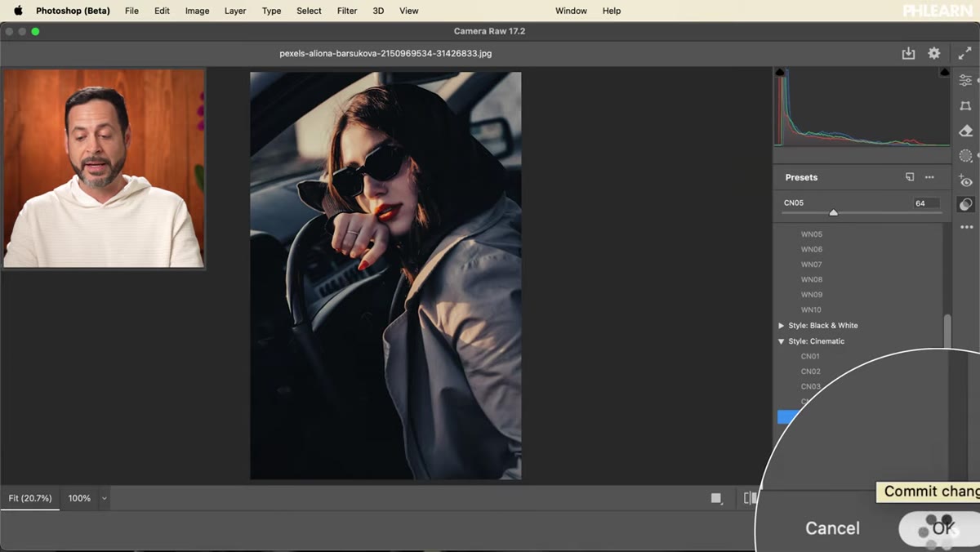Click the create preset icon in Presets header
Image resolution: width=980 pixels, height=552 pixels.
[x=910, y=177]
